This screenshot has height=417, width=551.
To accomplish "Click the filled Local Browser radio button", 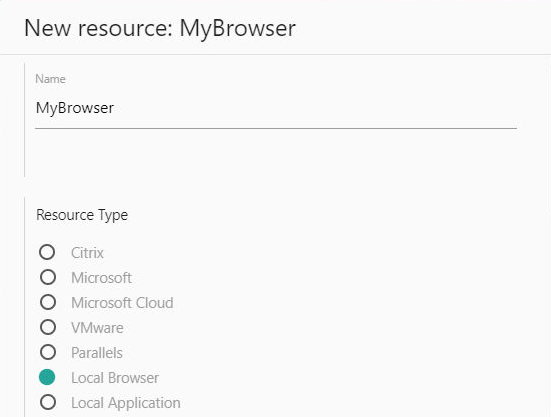I will coord(47,377).
